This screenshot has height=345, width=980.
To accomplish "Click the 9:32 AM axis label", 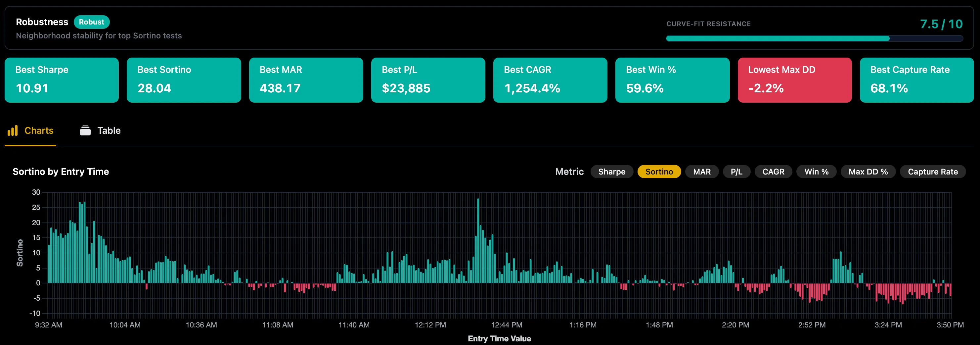I will [49, 325].
